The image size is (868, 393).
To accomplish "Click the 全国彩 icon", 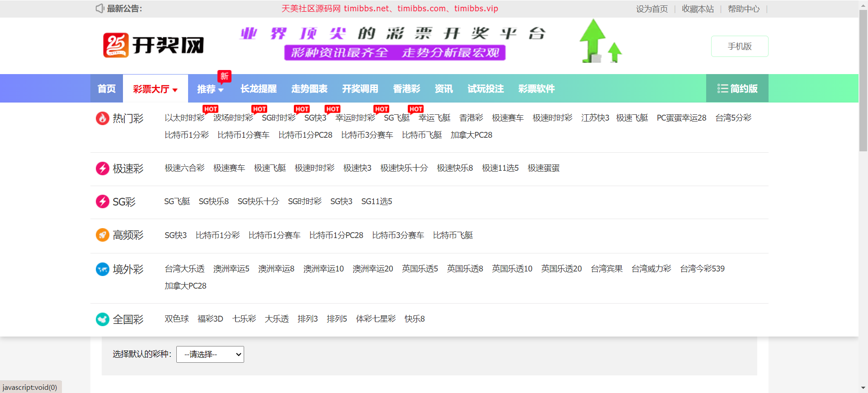I will point(103,319).
